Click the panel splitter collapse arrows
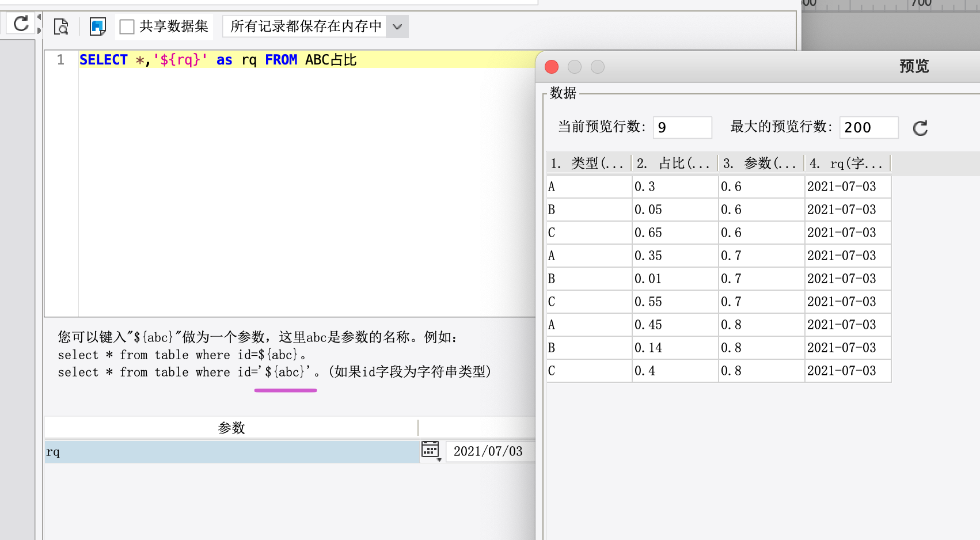The image size is (980, 540). coord(39,24)
